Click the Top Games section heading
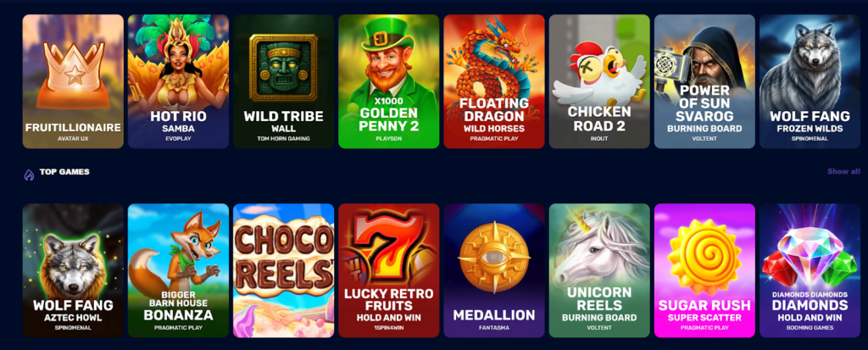 click(64, 172)
